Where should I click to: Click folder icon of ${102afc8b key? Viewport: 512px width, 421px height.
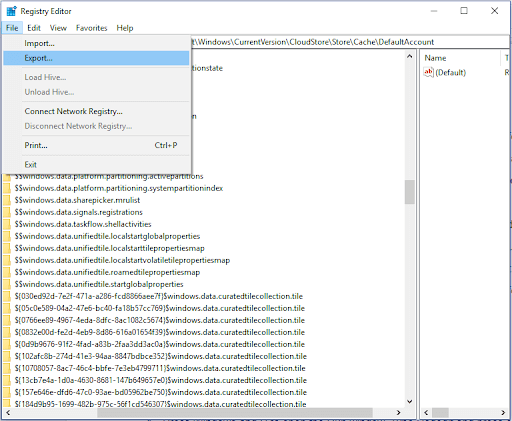pyautogui.click(x=7, y=356)
